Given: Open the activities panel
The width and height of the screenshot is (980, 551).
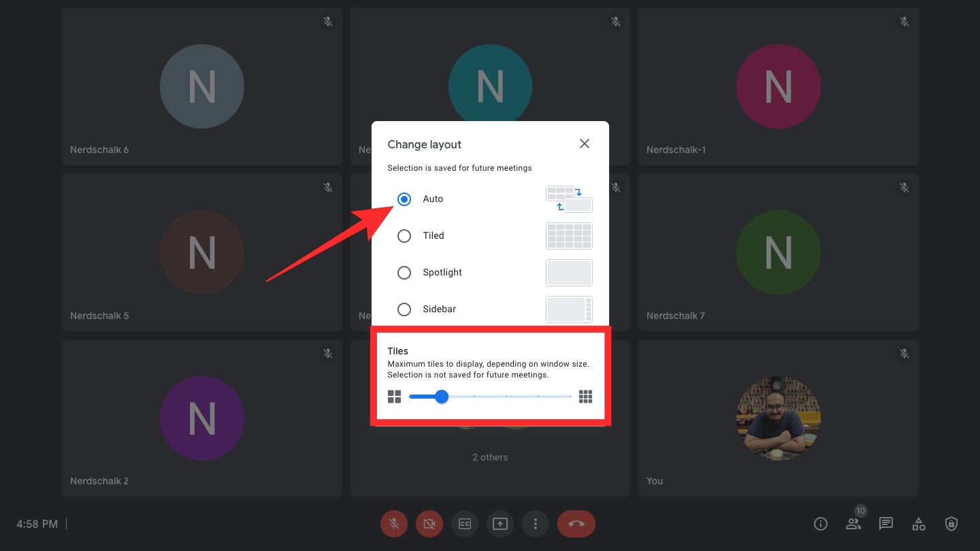Looking at the screenshot, I should [918, 524].
